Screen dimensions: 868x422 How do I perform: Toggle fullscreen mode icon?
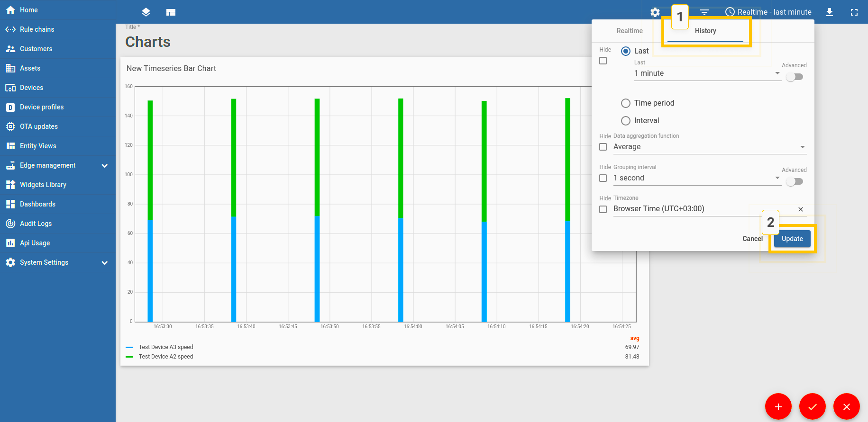(x=854, y=12)
